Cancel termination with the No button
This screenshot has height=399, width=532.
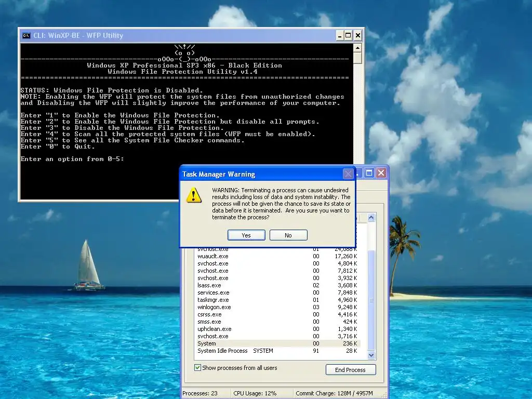coord(288,235)
